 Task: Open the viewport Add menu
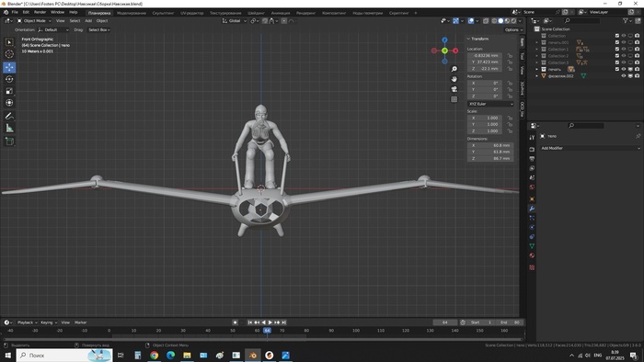pyautogui.click(x=88, y=21)
